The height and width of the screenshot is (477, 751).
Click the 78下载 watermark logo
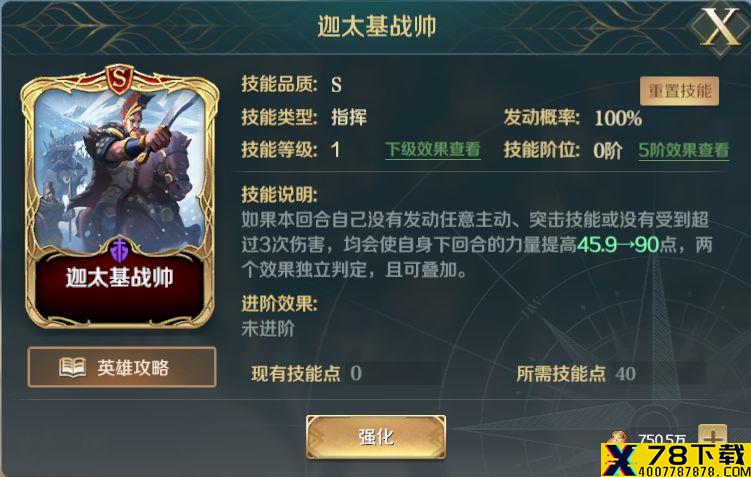(x=675, y=460)
